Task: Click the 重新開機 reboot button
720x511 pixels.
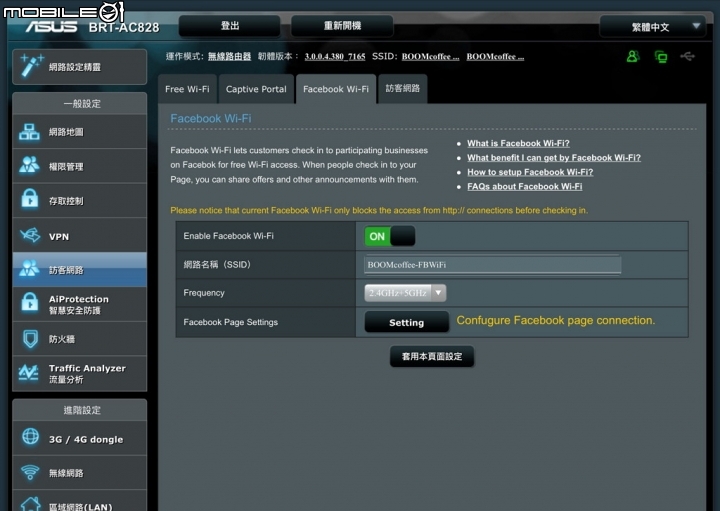Action: (342, 26)
